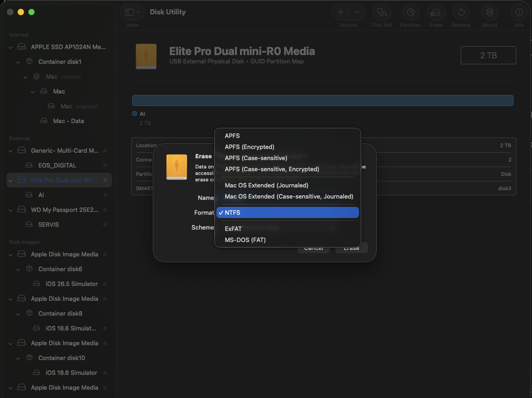Select the AI volume in sidebar
This screenshot has height=398, width=532.
(59, 195)
